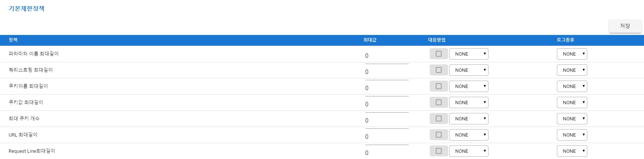This screenshot has width=644, height=159.
Task: Enable the 쿼리스트링 최대길이 checkbox
Action: (439, 70)
